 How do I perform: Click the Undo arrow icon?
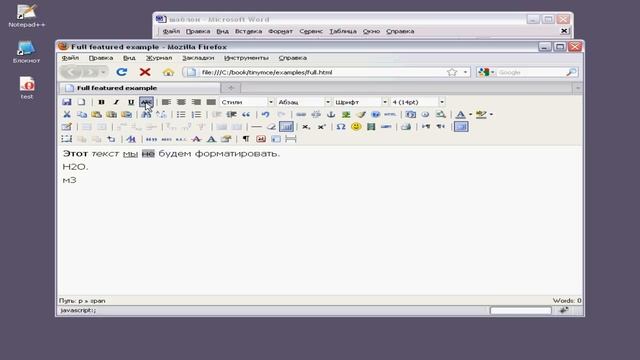click(266, 114)
